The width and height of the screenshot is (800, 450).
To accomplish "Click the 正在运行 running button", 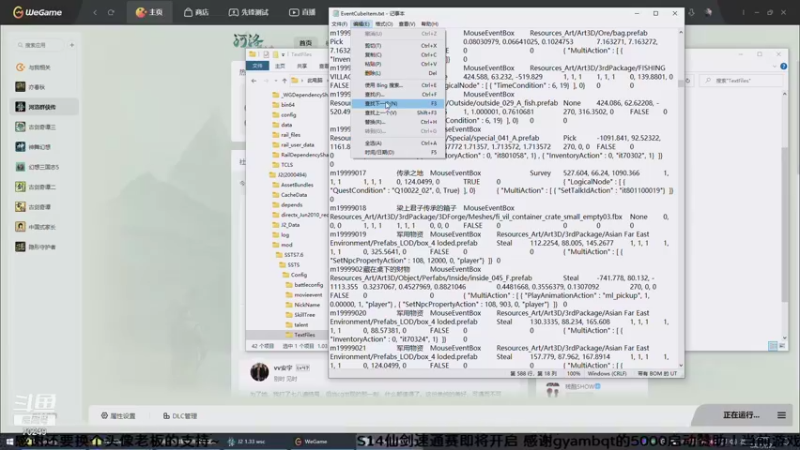I will click(x=741, y=415).
